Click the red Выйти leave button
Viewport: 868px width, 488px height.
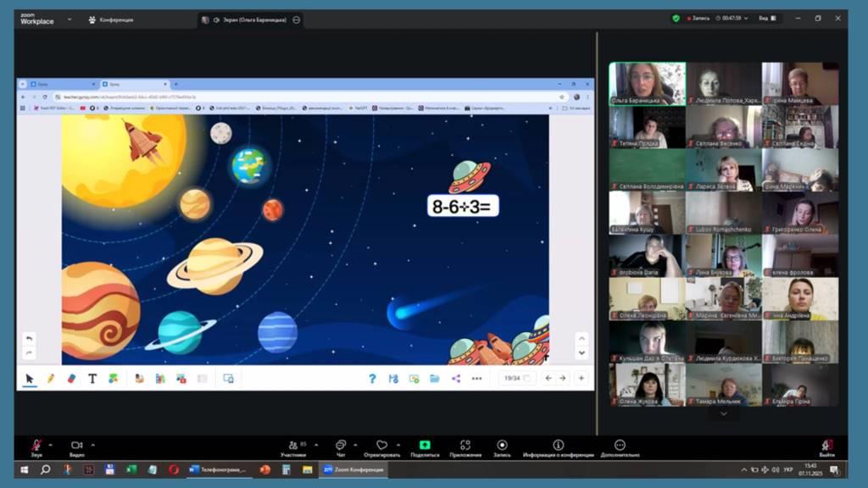827,446
